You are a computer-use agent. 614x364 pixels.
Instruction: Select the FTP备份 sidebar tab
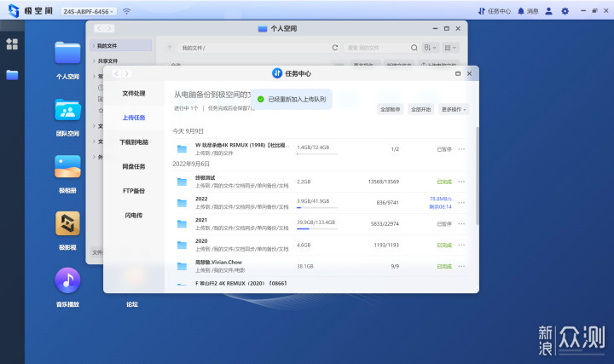coord(134,191)
